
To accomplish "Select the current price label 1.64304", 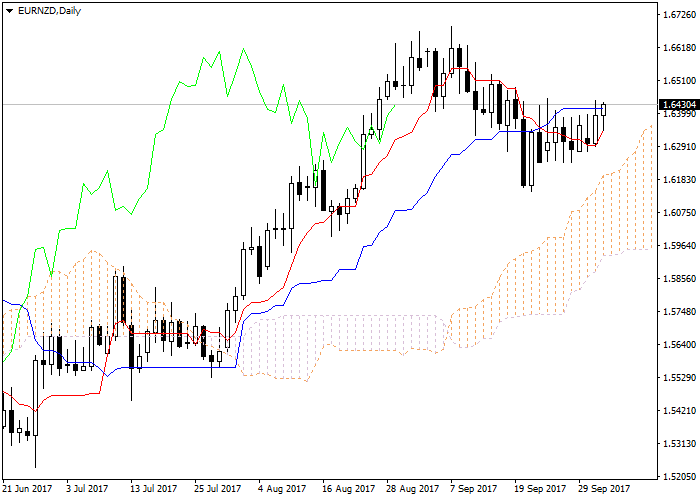I will (679, 105).
